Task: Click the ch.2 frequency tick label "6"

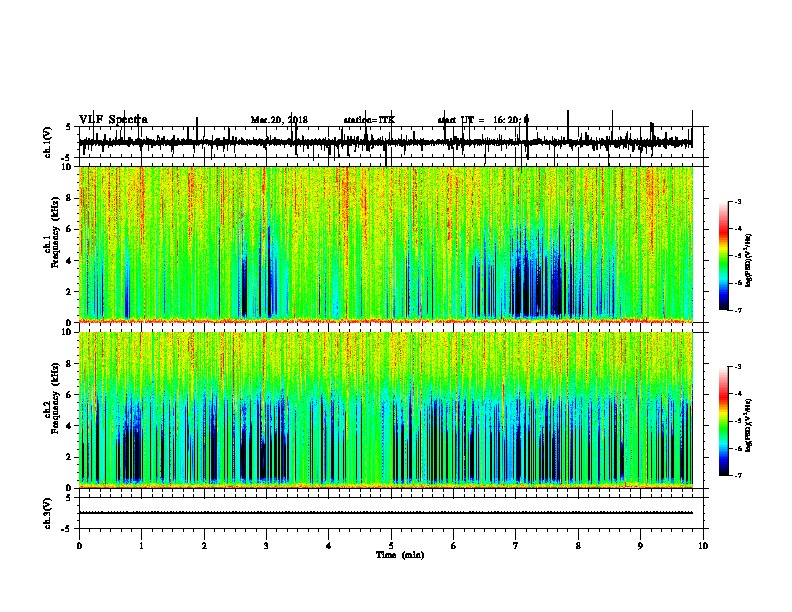Action: pos(70,395)
